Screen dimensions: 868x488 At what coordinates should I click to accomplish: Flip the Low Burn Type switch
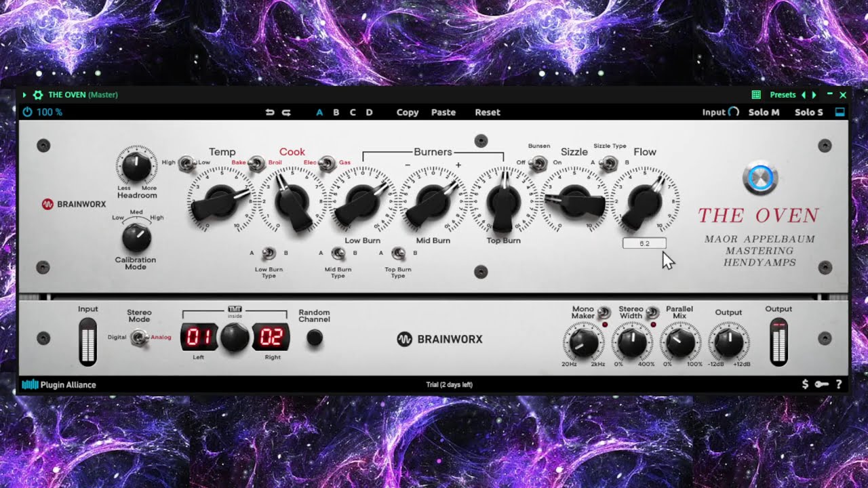tap(269, 253)
